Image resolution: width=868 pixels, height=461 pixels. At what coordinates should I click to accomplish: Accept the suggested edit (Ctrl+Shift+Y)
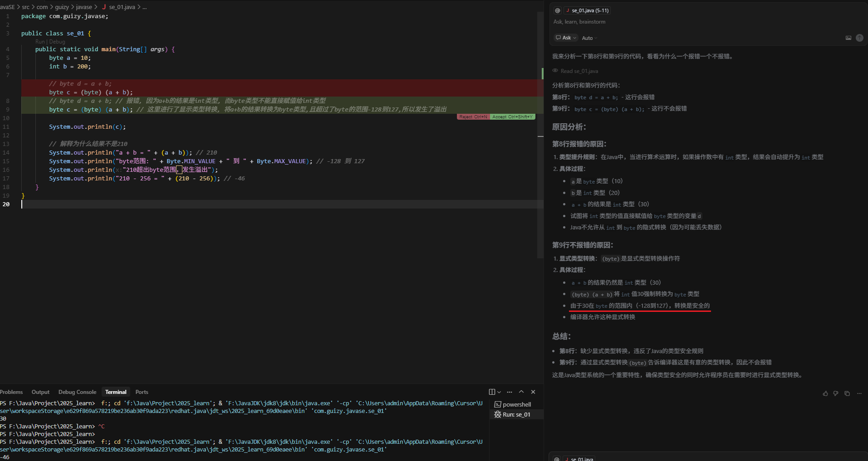[x=513, y=117]
